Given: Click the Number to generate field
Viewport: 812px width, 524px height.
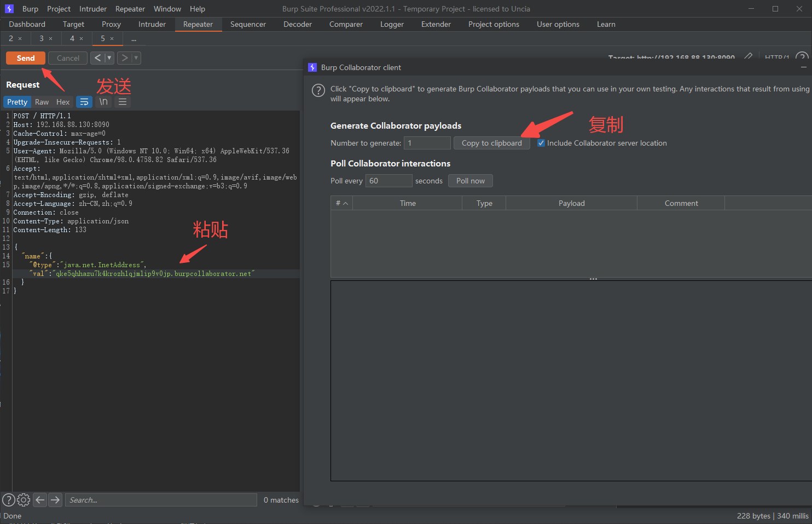Looking at the screenshot, I should (x=427, y=143).
